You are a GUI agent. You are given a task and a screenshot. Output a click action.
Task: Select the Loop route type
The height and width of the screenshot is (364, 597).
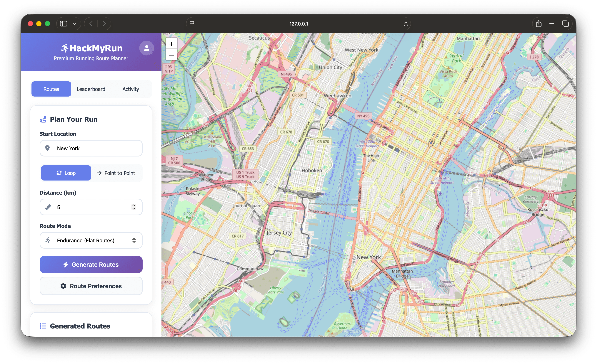(66, 173)
